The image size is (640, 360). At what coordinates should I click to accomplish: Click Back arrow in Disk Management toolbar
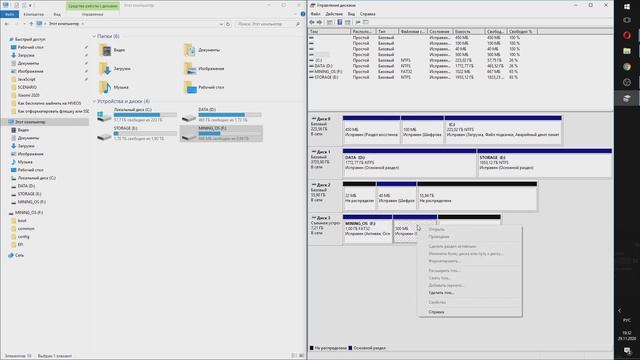click(x=312, y=22)
